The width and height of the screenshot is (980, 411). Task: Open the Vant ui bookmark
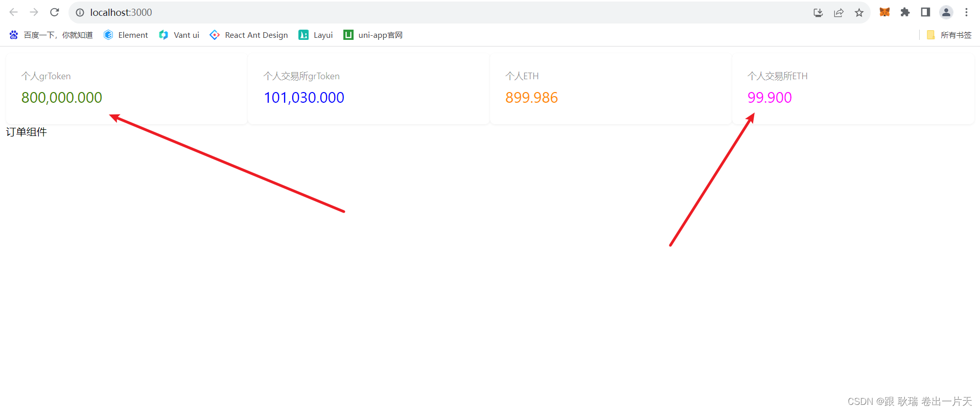pyautogui.click(x=179, y=35)
